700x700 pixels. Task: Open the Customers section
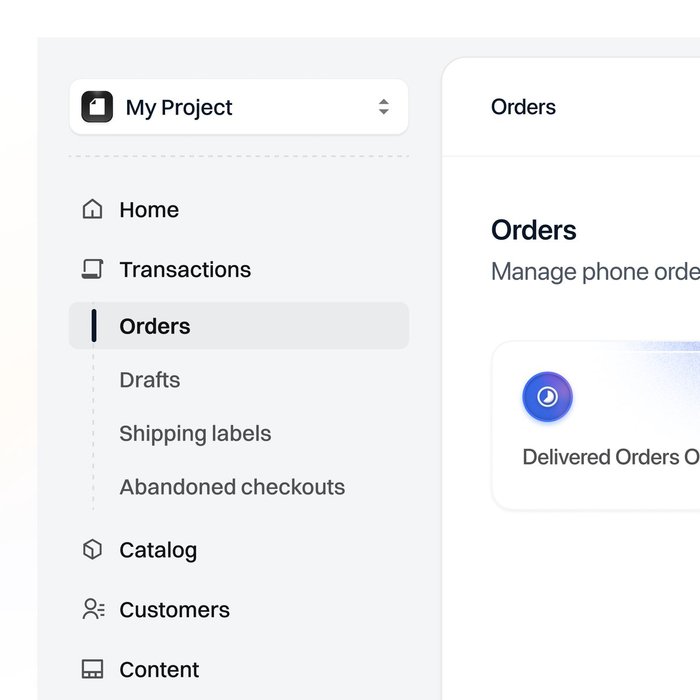[174, 610]
